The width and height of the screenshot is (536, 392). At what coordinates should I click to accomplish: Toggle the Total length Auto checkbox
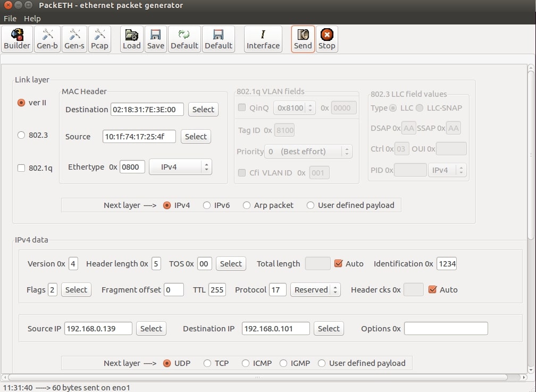coord(338,264)
